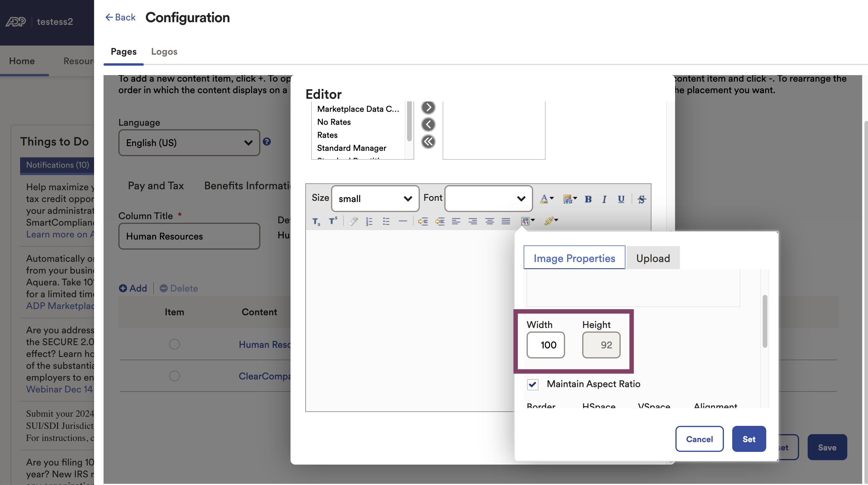868x485 pixels.
Task: Insert a bulleted list
Action: (386, 221)
